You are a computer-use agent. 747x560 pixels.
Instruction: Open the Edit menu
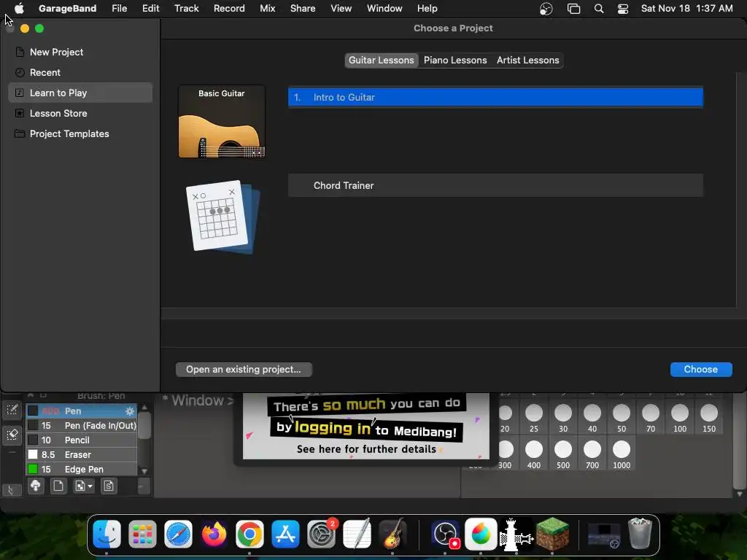[x=150, y=9]
